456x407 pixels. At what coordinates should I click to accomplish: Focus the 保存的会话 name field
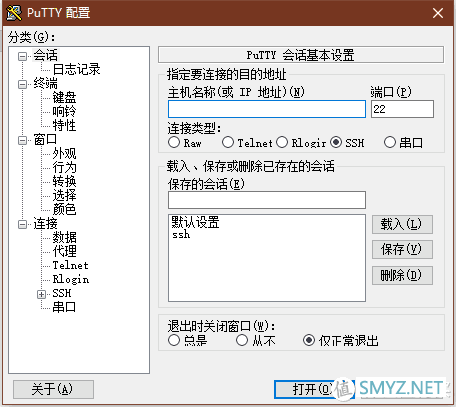tap(267, 200)
